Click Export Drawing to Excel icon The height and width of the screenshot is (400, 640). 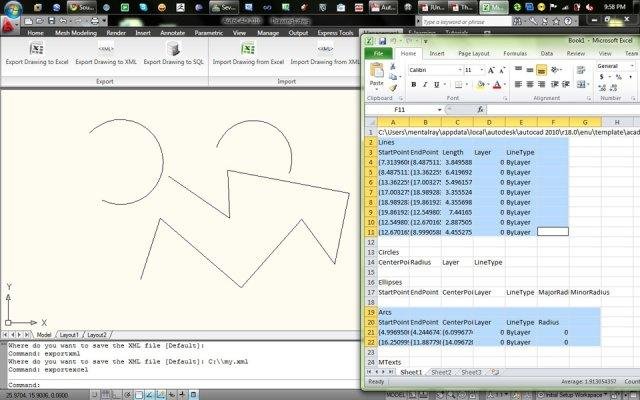(x=37, y=49)
